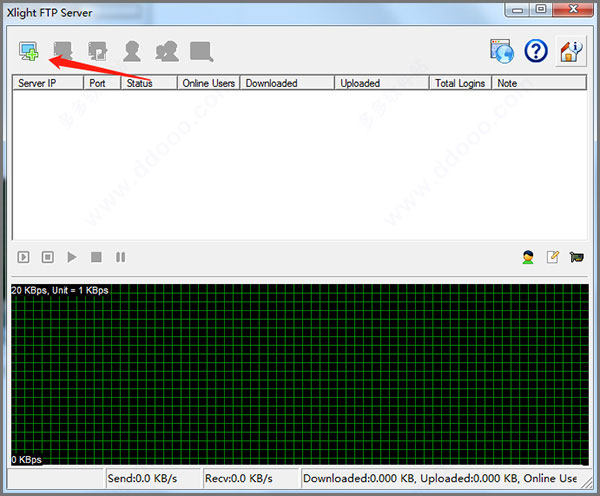Click the '20 KBps, Unit = 1 KBps' label
Image resolution: width=600 pixels, height=496 pixels.
coord(60,290)
